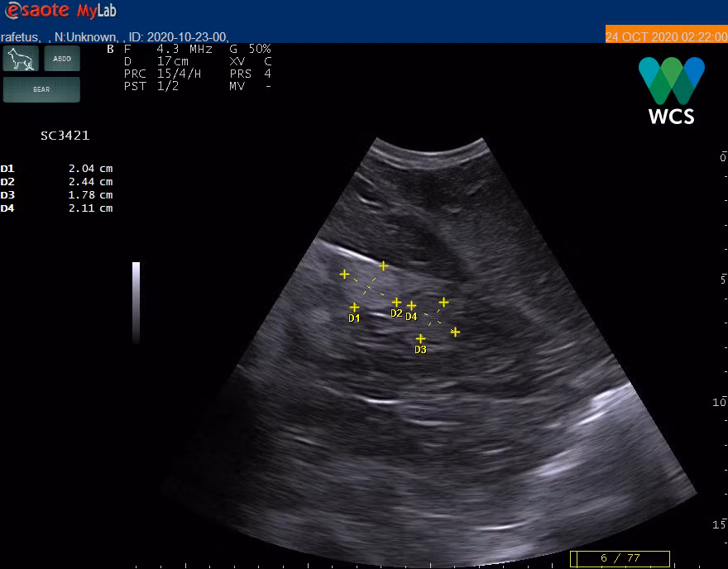This screenshot has height=569, width=728.
Task: Select the ABDO application preset button
Action: pos(62,59)
